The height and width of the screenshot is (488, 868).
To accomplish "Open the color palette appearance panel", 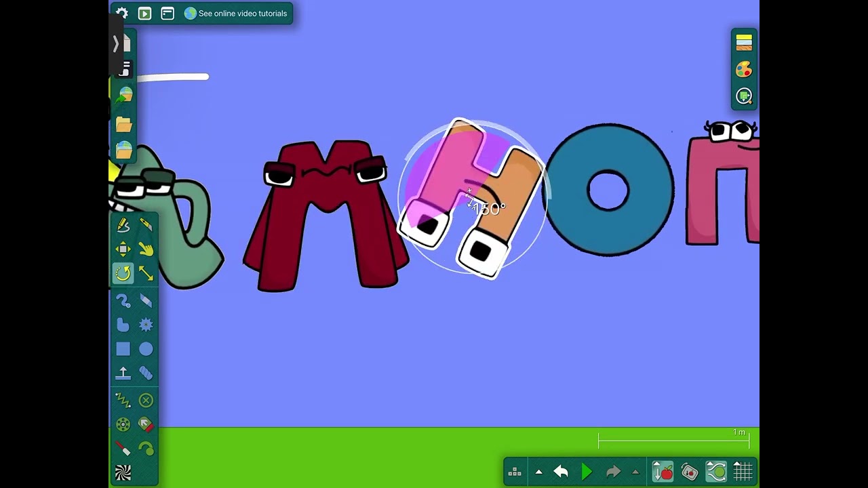I will [x=744, y=69].
